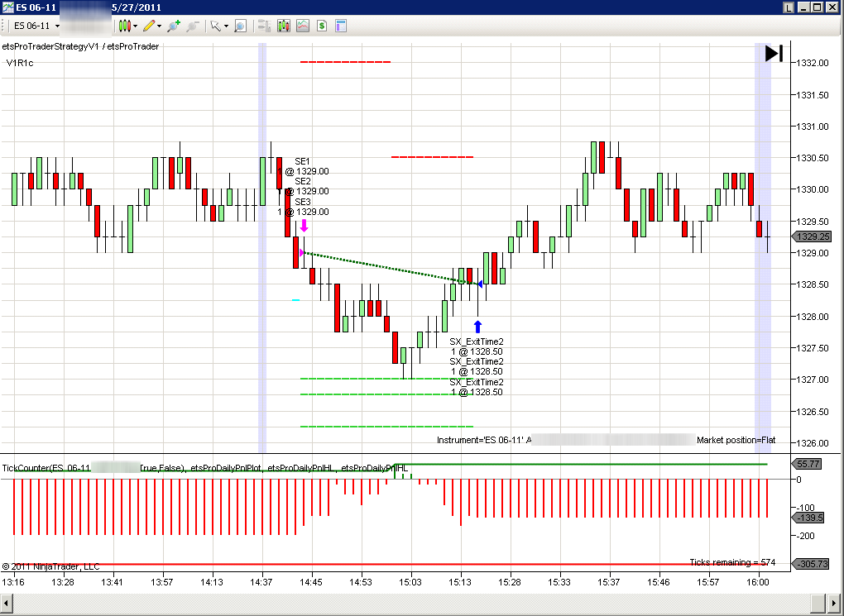Click the 13:16 time axis label

13,582
